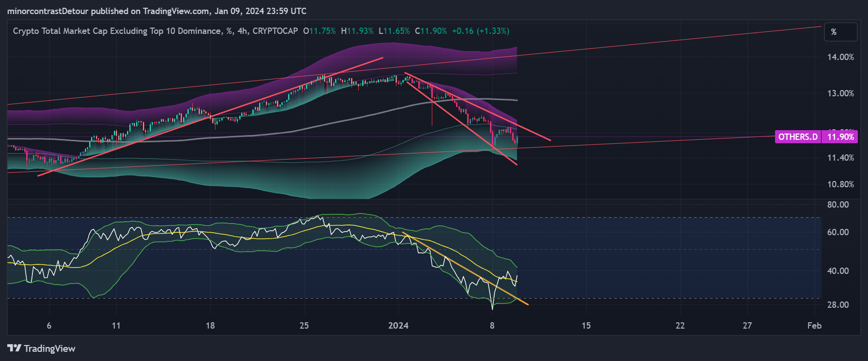This screenshot has height=361, width=868.
Task: Click the 40.00 RSI axis label
Action: pyautogui.click(x=838, y=271)
